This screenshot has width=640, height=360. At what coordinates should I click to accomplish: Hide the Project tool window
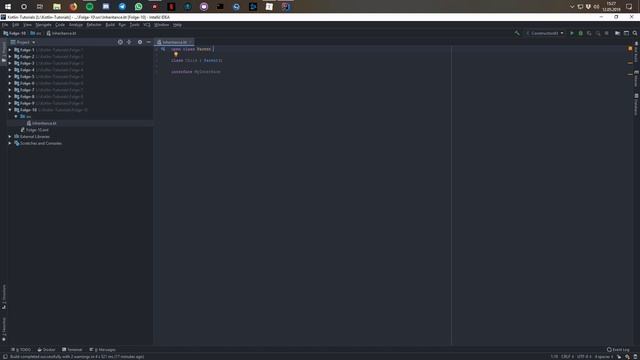pos(149,42)
